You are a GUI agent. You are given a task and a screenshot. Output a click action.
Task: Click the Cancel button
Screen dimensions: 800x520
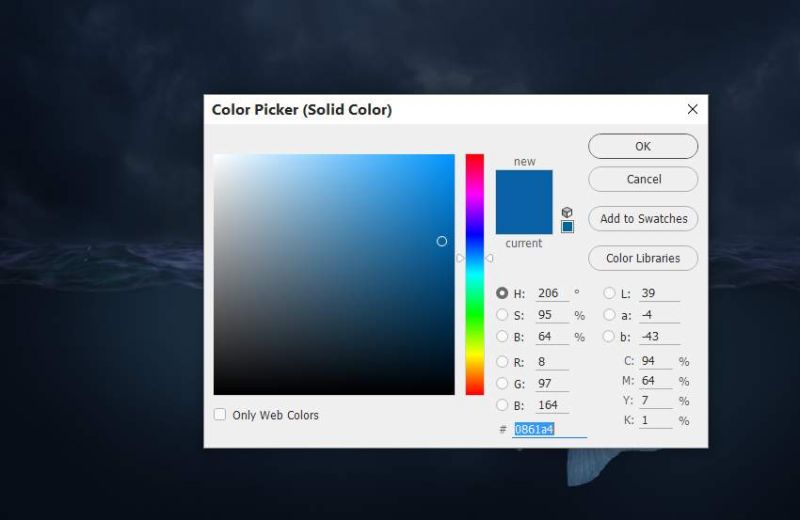643,179
